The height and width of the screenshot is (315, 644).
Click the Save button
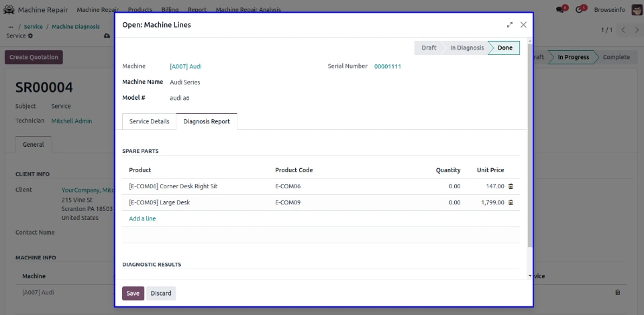(133, 294)
